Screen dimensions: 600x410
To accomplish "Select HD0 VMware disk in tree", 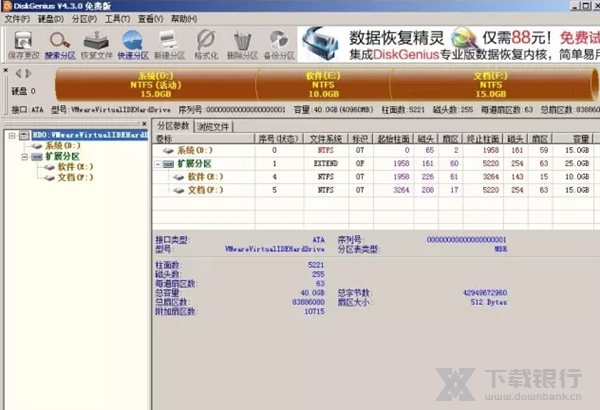I will [x=90, y=135].
